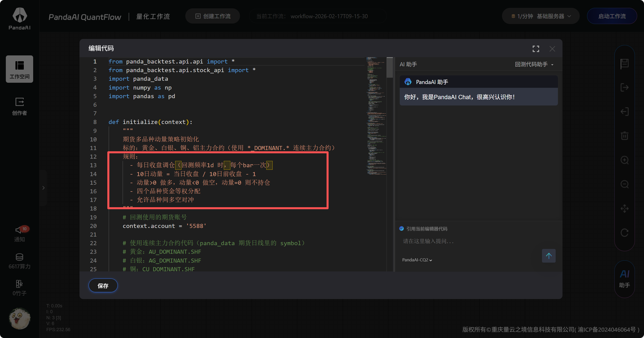Click the zoom out magnifier icon
This screenshot has width=644, height=338.
[625, 184]
